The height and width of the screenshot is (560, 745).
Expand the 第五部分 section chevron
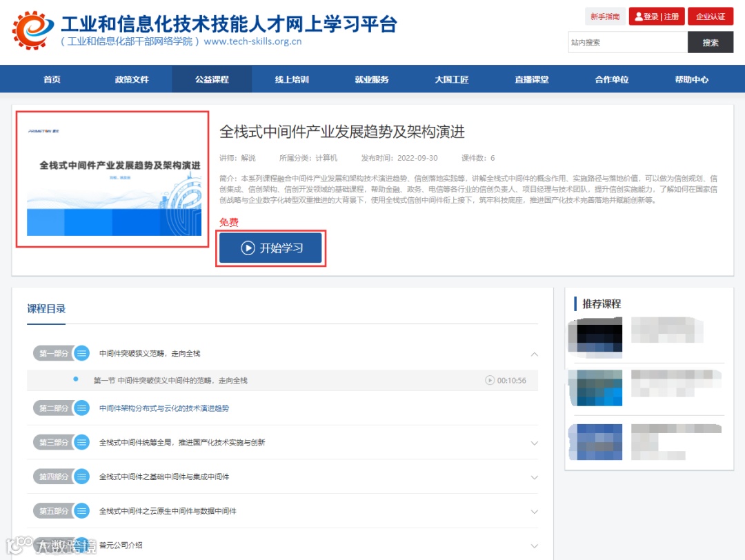point(534,512)
